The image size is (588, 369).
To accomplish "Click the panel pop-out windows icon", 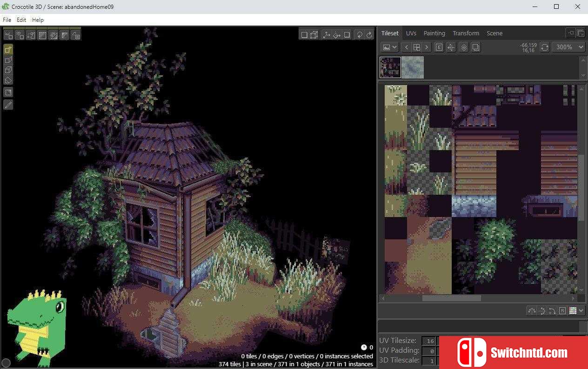I will coord(581,33).
